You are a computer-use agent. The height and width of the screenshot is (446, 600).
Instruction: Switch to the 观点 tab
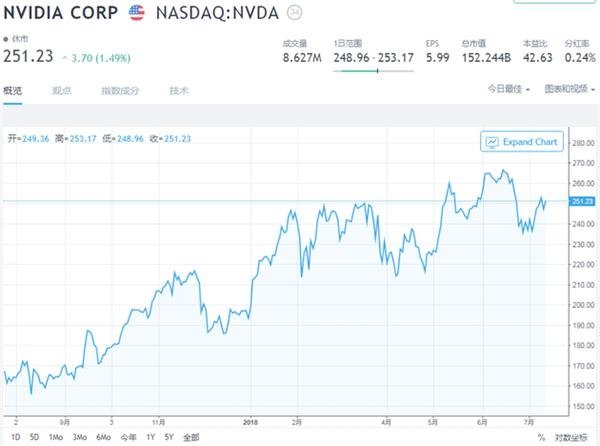pos(62,91)
